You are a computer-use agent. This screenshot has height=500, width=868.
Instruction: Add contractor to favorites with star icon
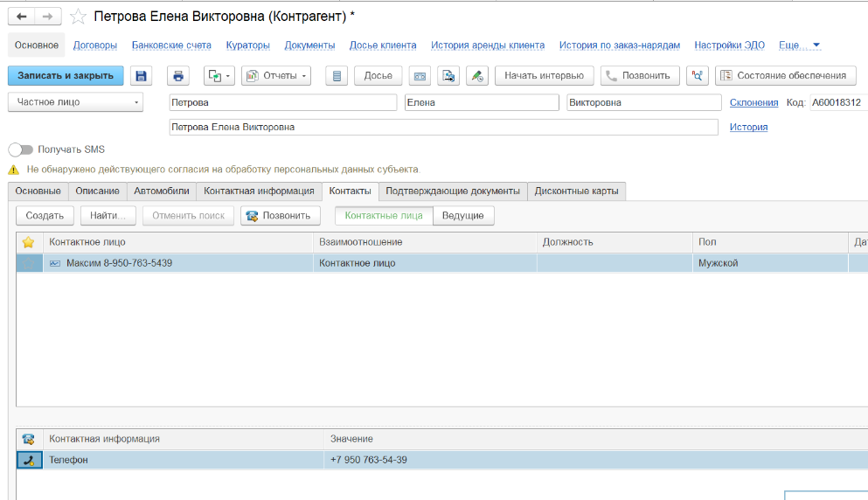click(78, 17)
